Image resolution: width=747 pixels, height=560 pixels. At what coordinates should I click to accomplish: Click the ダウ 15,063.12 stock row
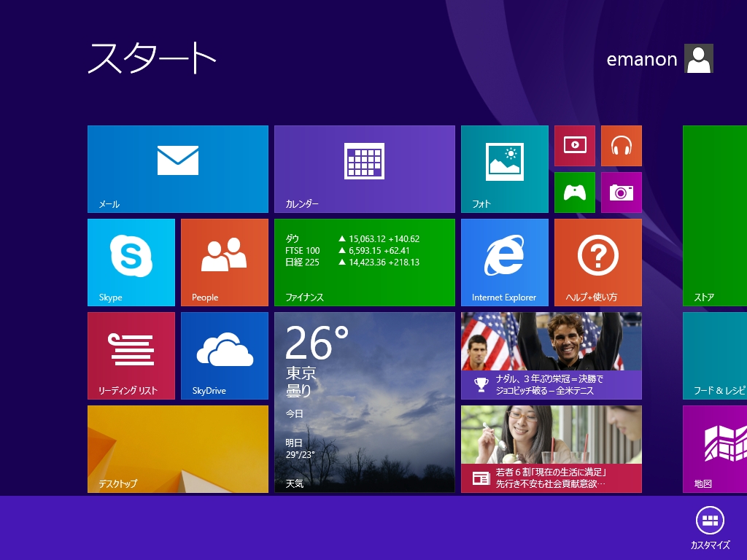pyautogui.click(x=352, y=238)
